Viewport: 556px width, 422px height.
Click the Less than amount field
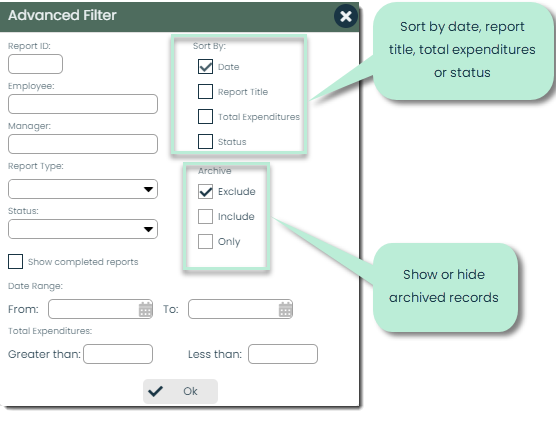coord(283,354)
